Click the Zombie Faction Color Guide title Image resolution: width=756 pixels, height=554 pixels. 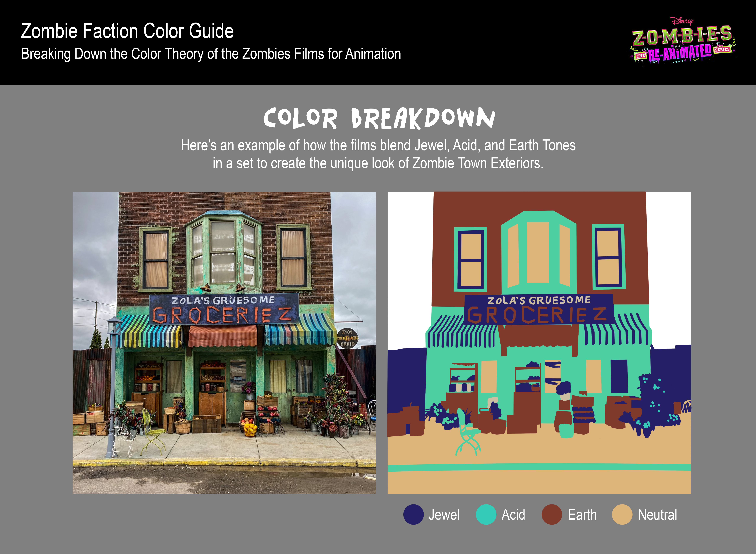point(127,31)
